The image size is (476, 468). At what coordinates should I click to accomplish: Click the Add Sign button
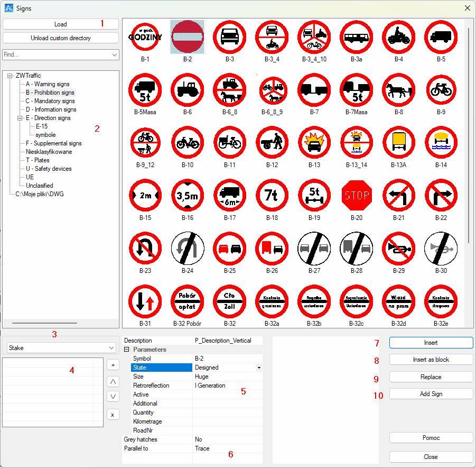[431, 394]
